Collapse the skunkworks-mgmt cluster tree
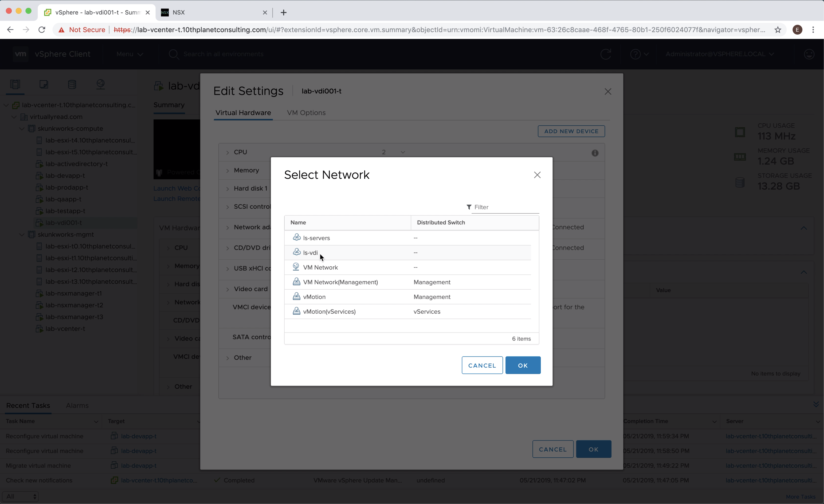Screen dimensions: 824x504 22,234
